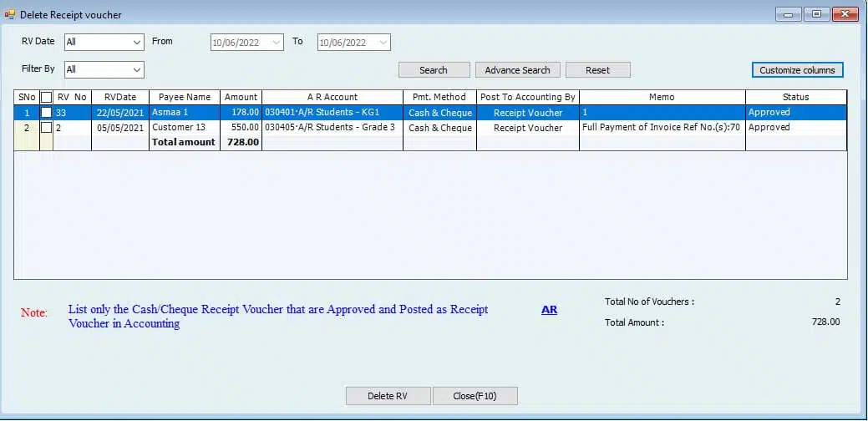The height and width of the screenshot is (421, 868).
Task: Minimize the Delete Receipt voucher window
Action: (788, 14)
